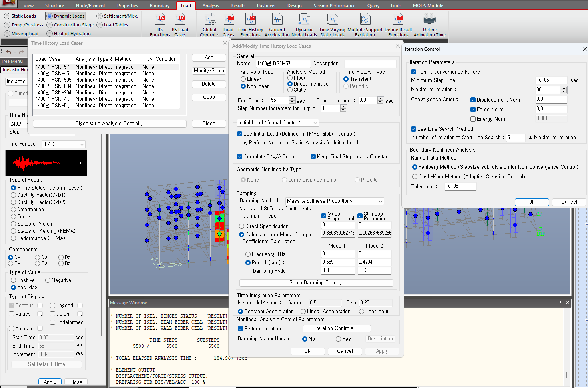Viewport: 588px width, 388px height.
Task: Close the Add/Modify Time History dialog
Action: [397, 46]
